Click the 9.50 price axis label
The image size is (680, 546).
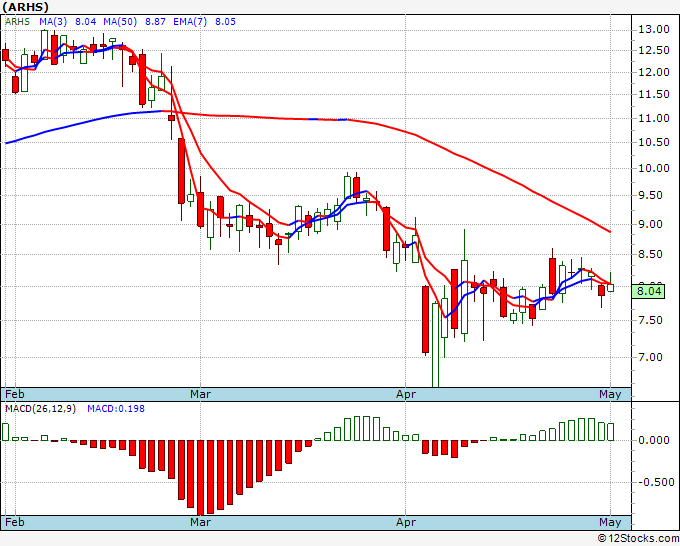[650, 195]
